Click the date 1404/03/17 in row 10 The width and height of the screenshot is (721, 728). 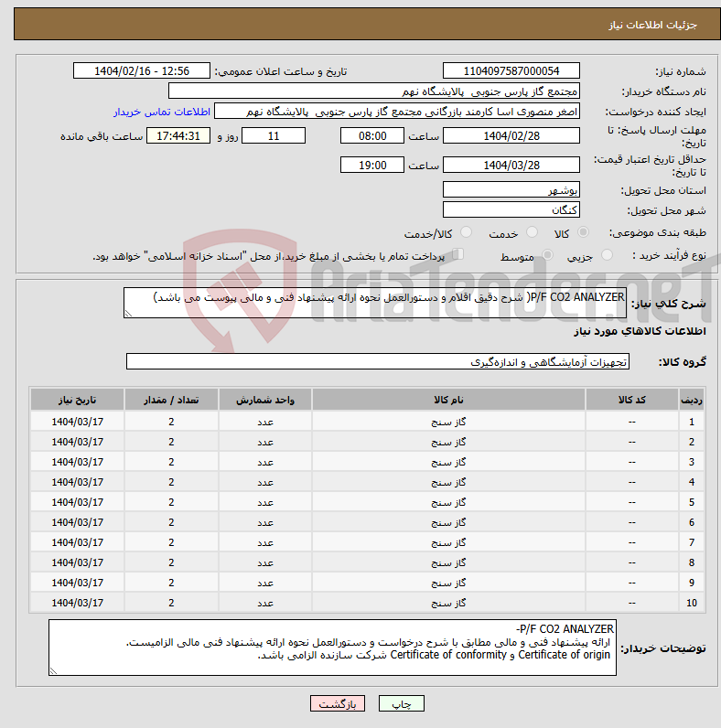pos(77,603)
